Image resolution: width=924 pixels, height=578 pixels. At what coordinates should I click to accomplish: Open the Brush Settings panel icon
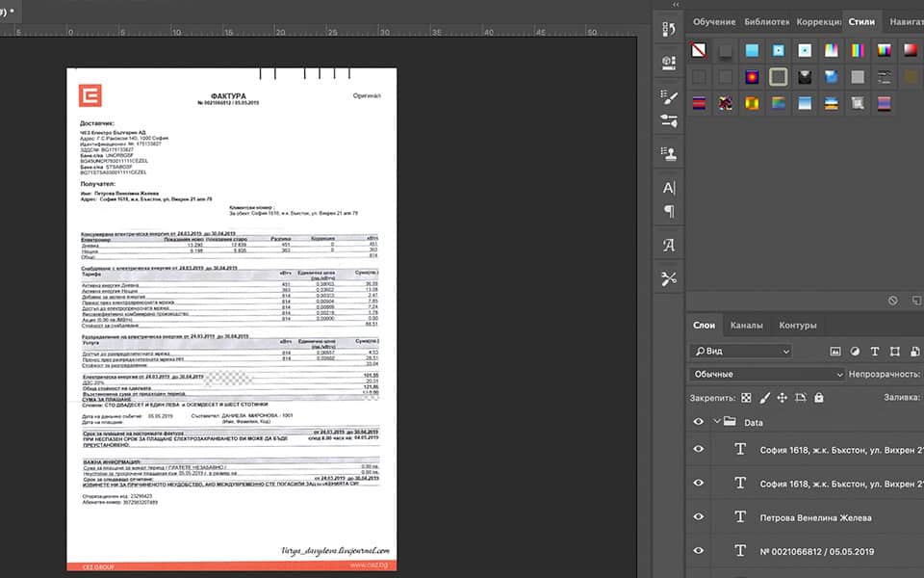click(x=669, y=96)
